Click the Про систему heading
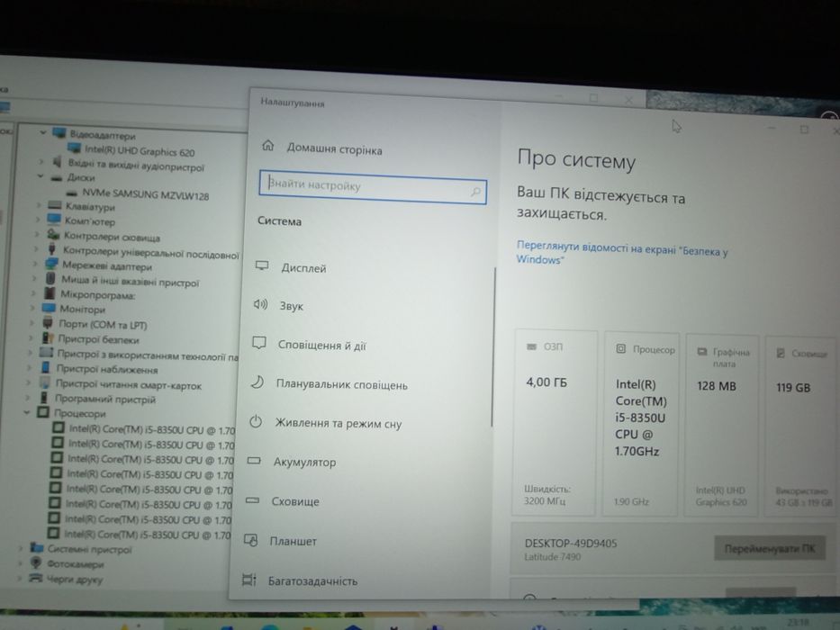 point(576,159)
